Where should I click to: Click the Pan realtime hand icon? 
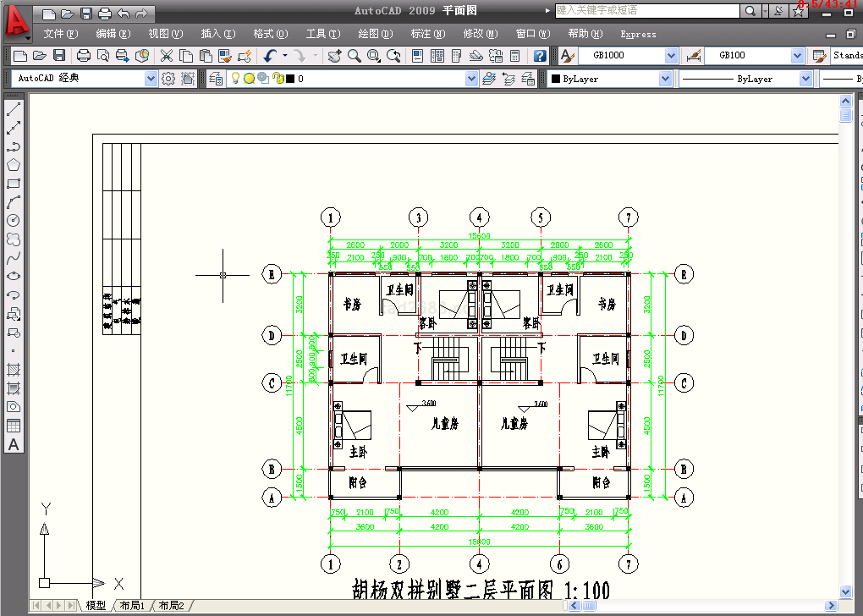335,56
